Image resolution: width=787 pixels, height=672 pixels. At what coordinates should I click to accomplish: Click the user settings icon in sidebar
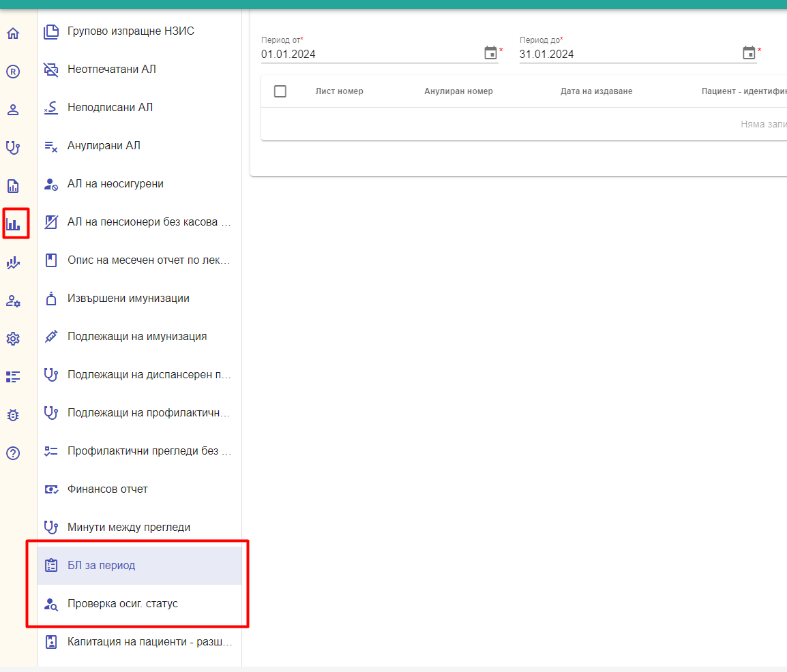(13, 301)
